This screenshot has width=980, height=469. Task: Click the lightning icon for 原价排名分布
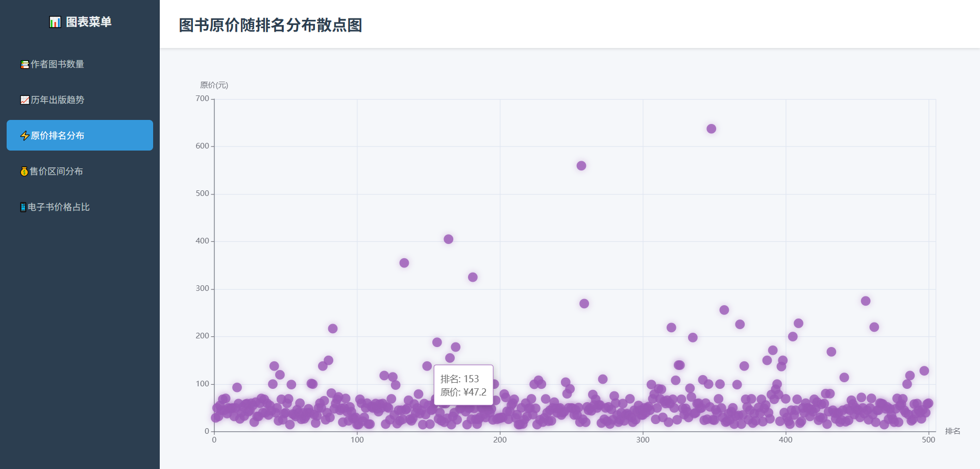click(x=24, y=136)
